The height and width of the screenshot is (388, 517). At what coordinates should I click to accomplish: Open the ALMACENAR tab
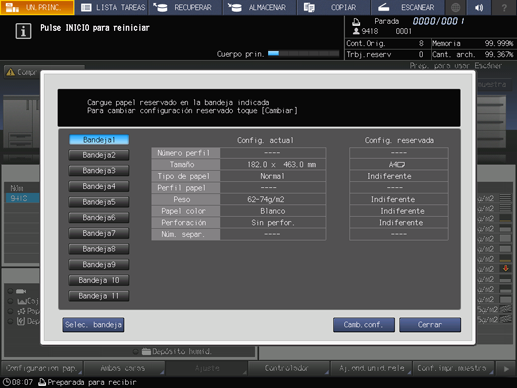click(x=260, y=7)
